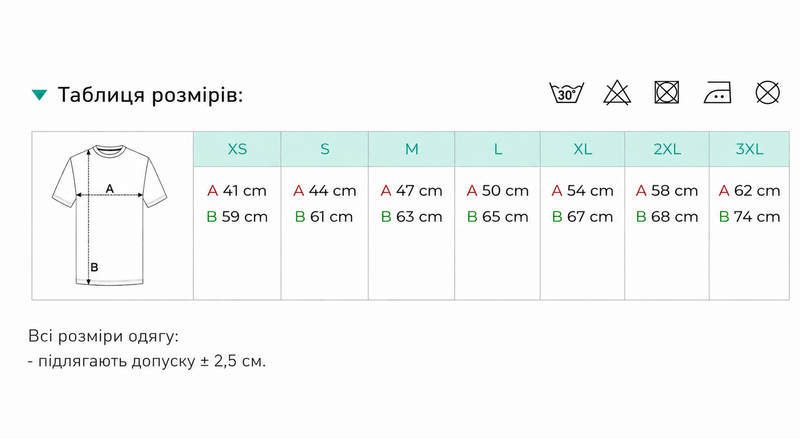Viewport: 800px width, 439px height.
Task: Click the do-not-bleach triangle icon
Action: point(617,92)
